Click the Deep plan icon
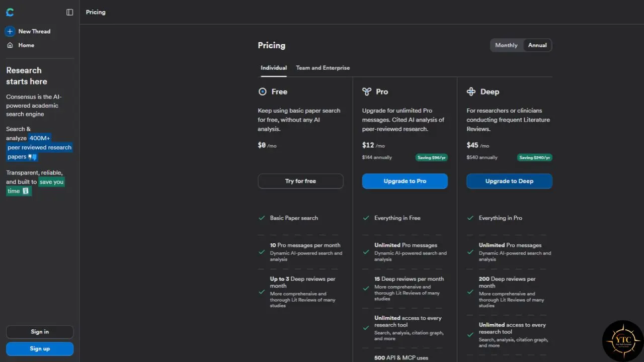644x362 pixels. coord(471,92)
